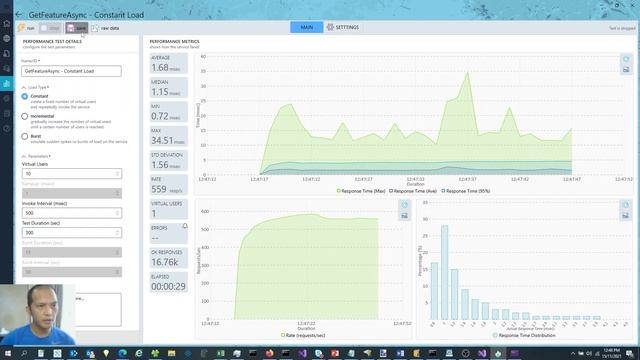Click the Invoke Interval value field
The image size is (640, 360).
71,213
